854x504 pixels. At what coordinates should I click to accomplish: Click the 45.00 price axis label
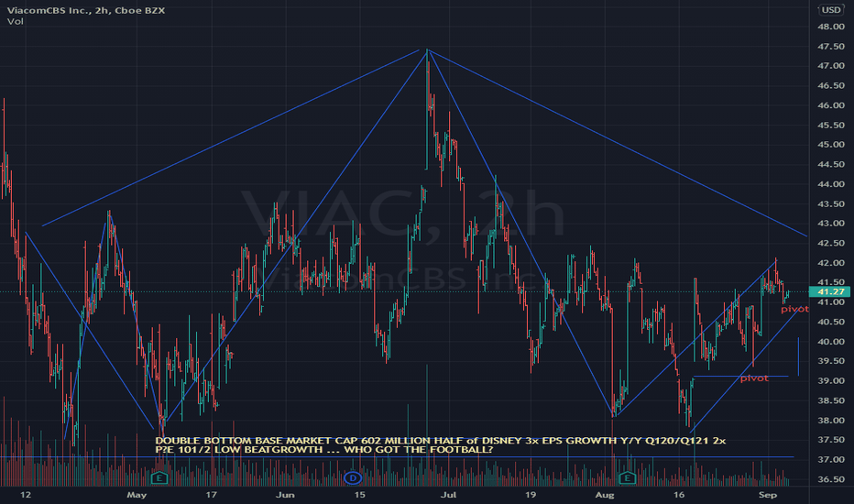(831, 145)
